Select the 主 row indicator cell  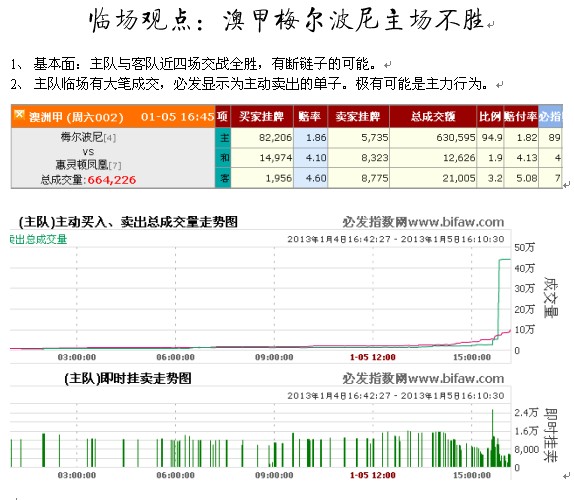pyautogui.click(x=224, y=138)
